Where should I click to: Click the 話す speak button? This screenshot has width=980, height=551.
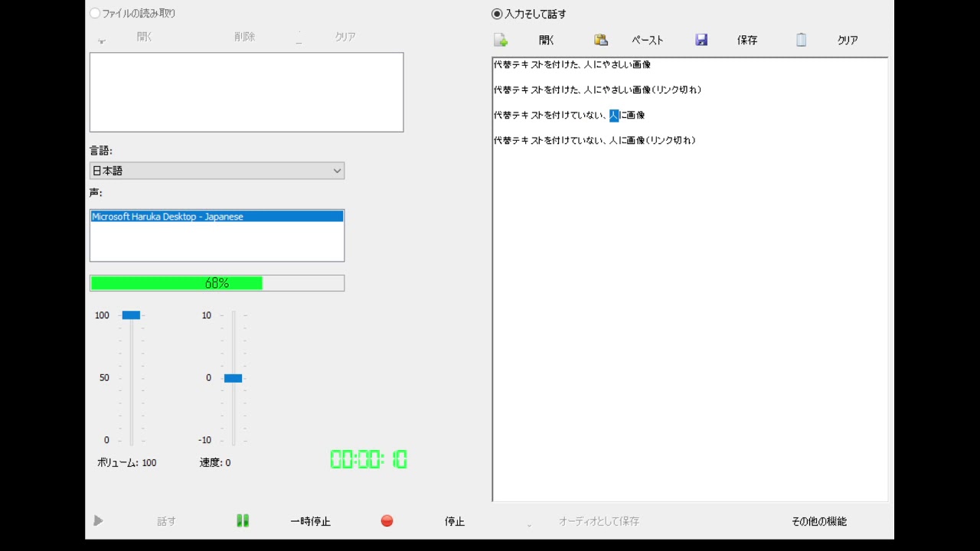click(x=166, y=521)
